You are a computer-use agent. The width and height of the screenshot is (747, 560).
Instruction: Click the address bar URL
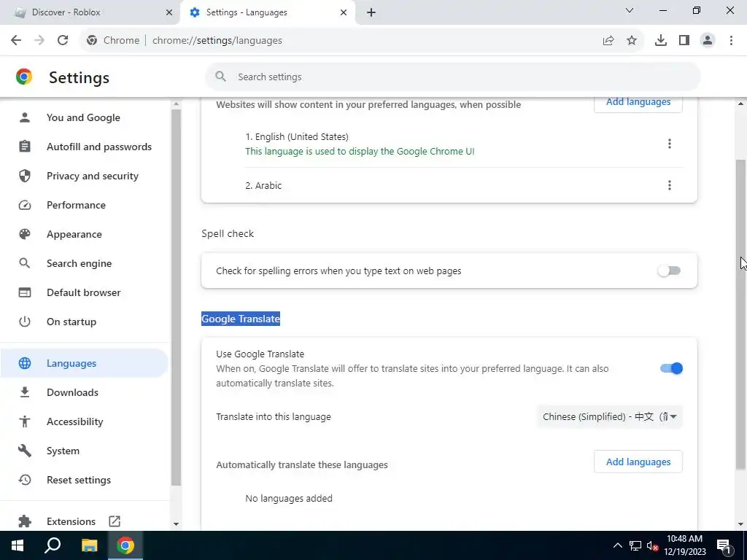click(x=217, y=41)
